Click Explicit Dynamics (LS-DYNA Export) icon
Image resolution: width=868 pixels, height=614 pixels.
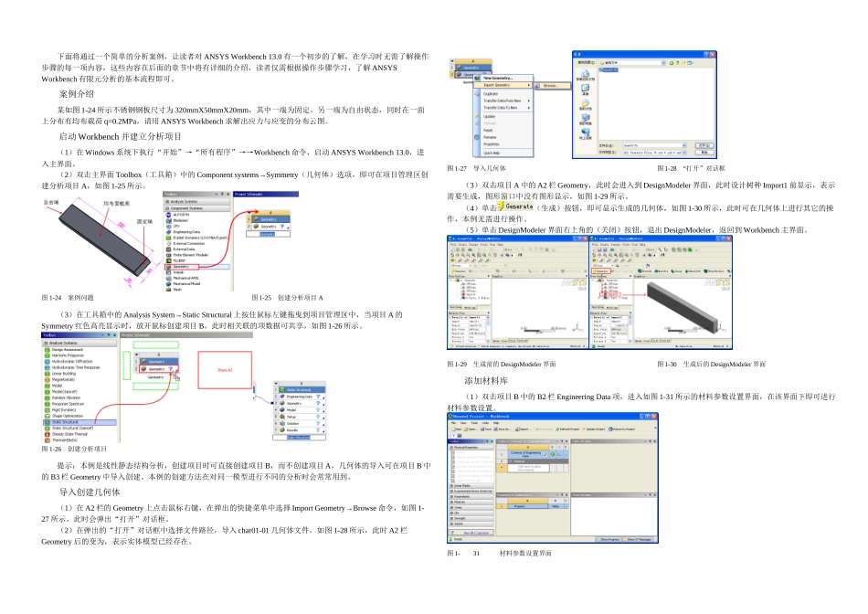tap(169, 238)
